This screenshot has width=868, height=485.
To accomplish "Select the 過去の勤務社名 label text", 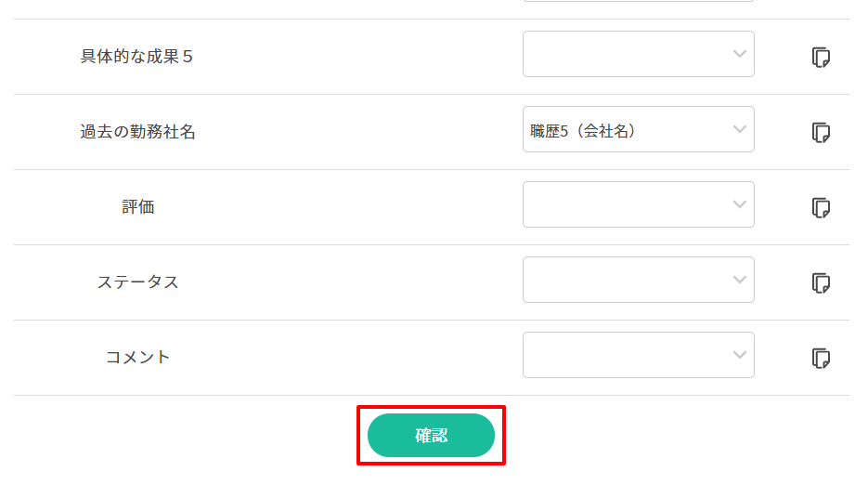I will point(137,132).
